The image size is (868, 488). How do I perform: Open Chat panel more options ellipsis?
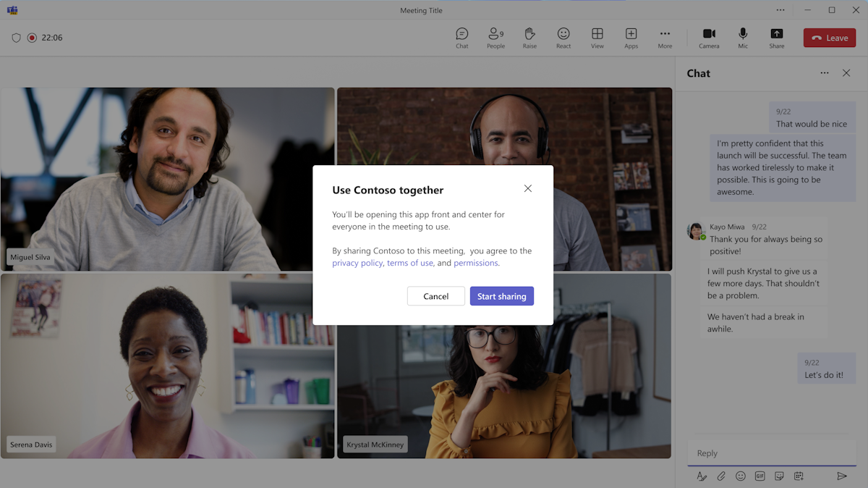[x=825, y=73]
